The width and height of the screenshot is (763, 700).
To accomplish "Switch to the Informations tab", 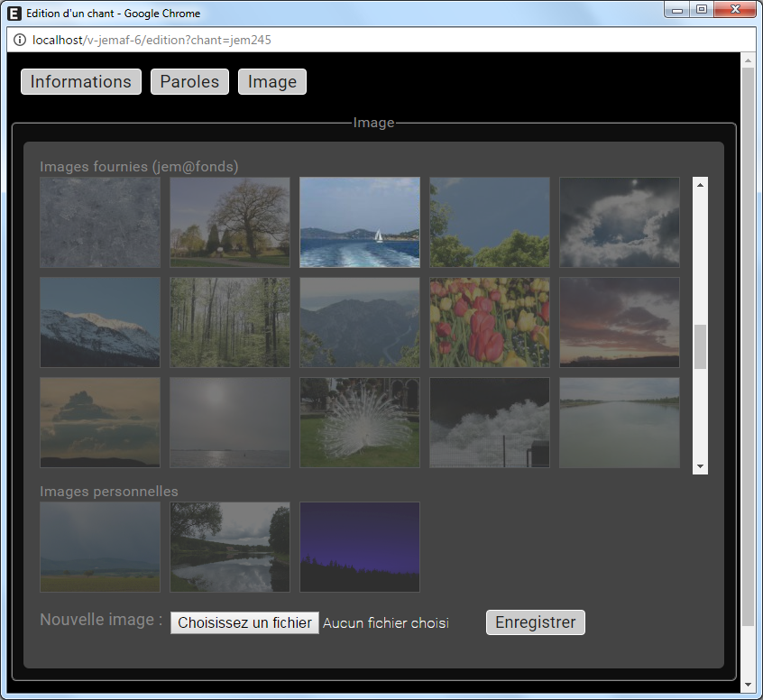I will 81,82.
